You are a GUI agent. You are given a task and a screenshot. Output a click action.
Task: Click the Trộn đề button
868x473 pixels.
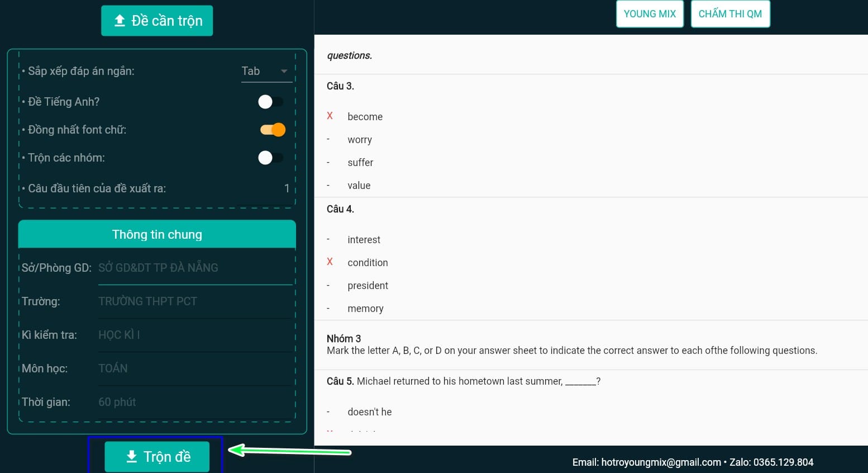tap(157, 457)
